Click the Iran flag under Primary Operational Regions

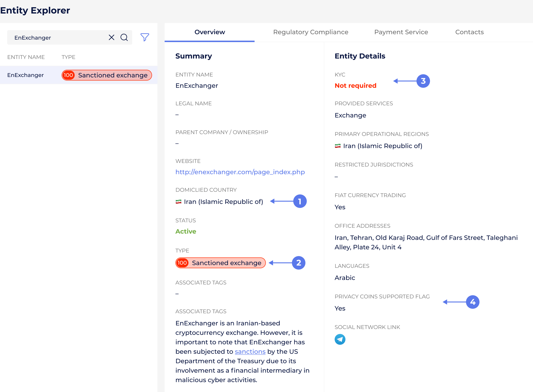pos(338,146)
